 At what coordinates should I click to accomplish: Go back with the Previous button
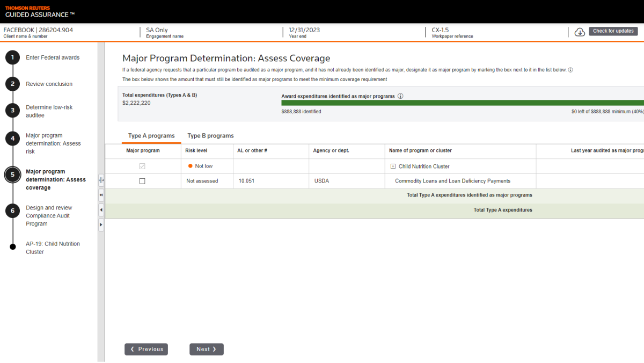pos(146,349)
